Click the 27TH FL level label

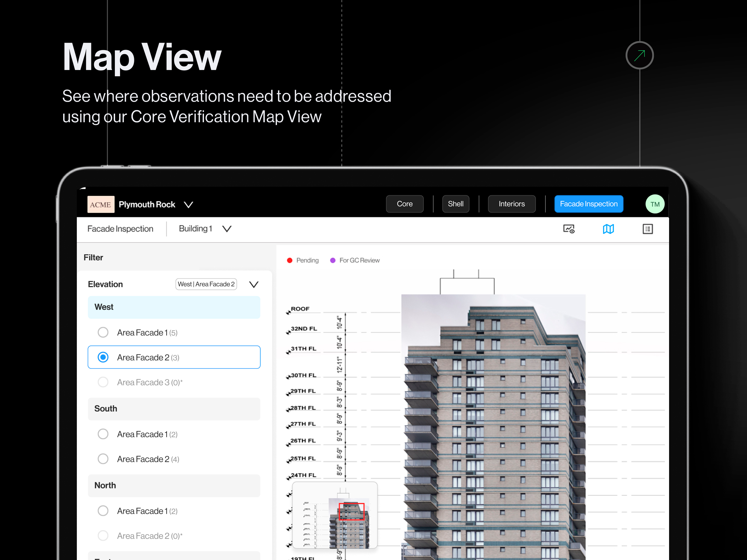point(303,424)
